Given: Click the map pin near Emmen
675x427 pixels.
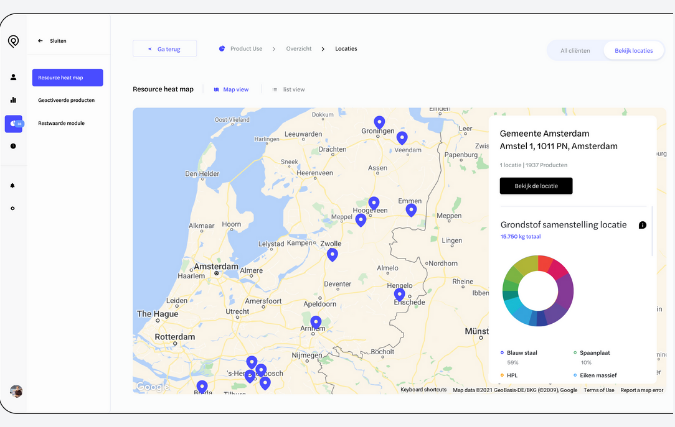Looking at the screenshot, I should pos(411,210).
